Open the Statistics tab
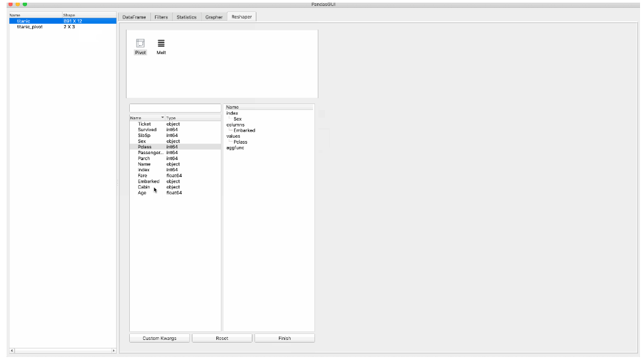This screenshot has height=361, width=644. pyautogui.click(x=187, y=17)
